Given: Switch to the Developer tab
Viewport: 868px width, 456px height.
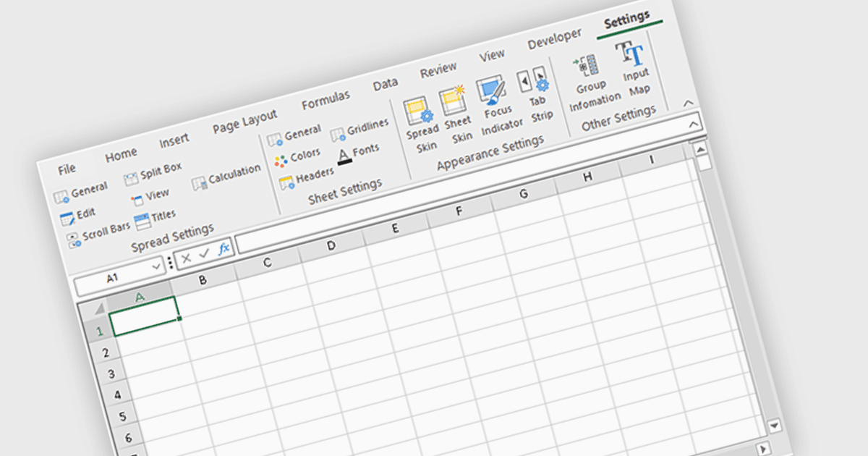Looking at the screenshot, I should 554,39.
